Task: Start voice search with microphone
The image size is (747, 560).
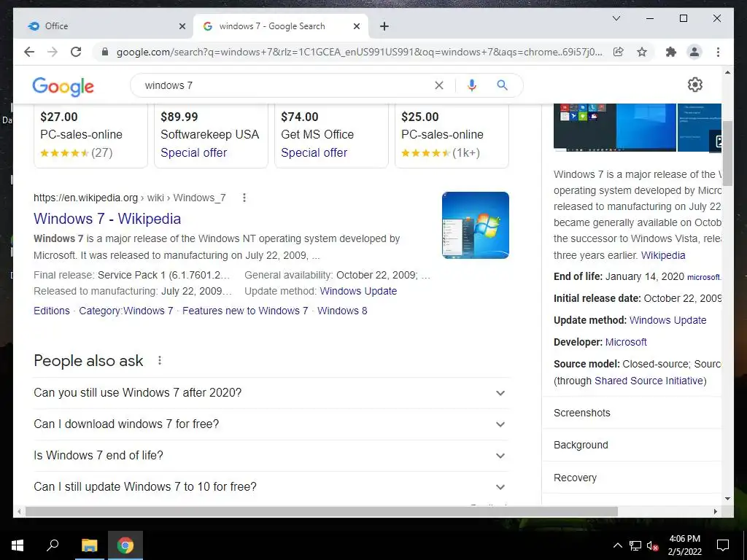Action: 472,85
